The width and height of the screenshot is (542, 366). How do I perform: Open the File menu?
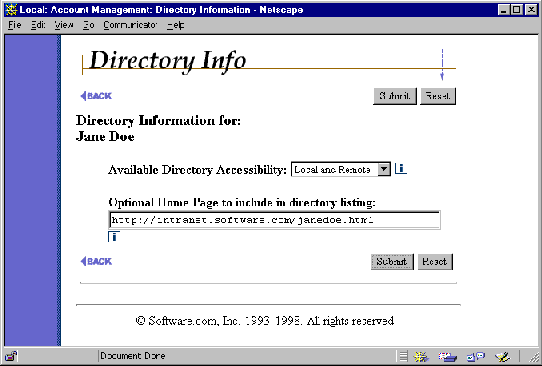[x=15, y=25]
